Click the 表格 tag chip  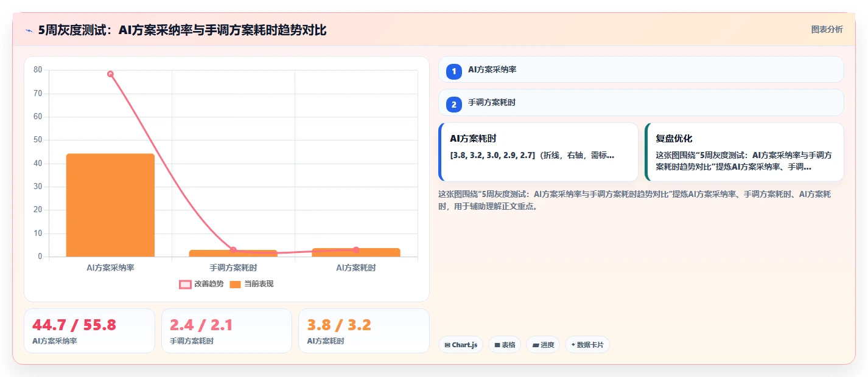(x=505, y=345)
